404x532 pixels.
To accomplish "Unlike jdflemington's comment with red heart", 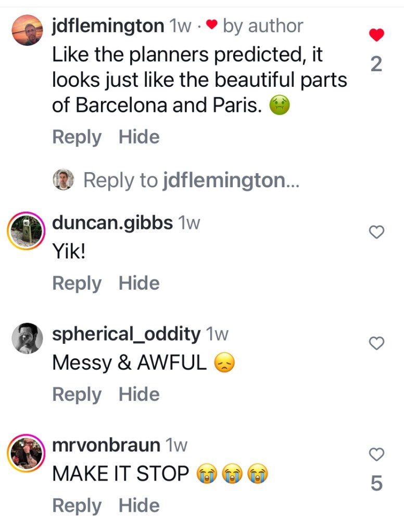I will [x=376, y=35].
